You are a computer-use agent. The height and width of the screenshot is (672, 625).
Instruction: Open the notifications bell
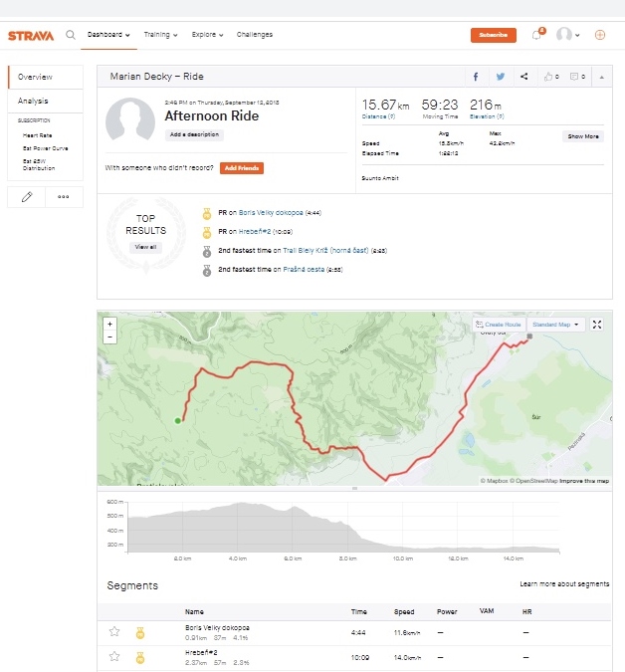[536, 35]
